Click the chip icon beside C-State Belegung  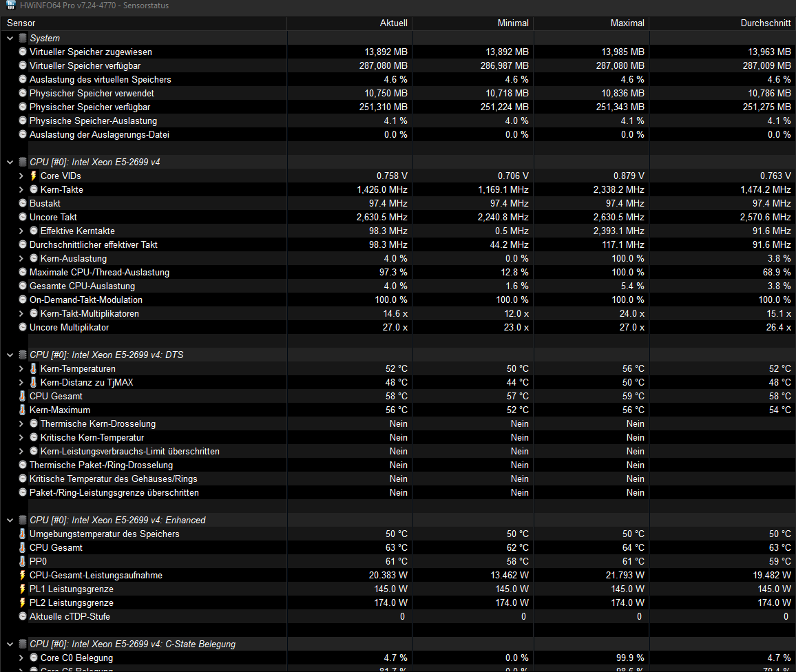pos(23,644)
